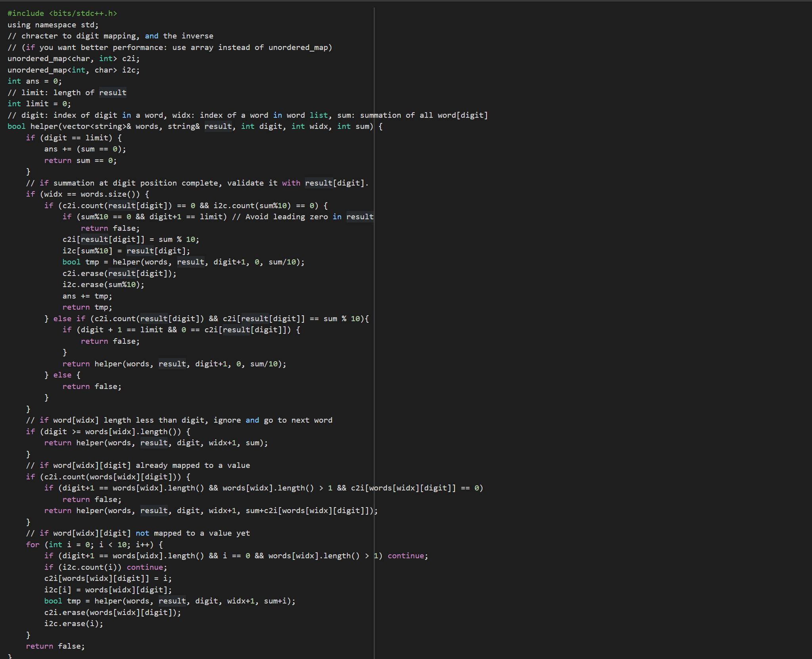The image size is (812, 659).
Task: Click the 'i2c.erase(sum%10);' line
Action: tap(103, 285)
